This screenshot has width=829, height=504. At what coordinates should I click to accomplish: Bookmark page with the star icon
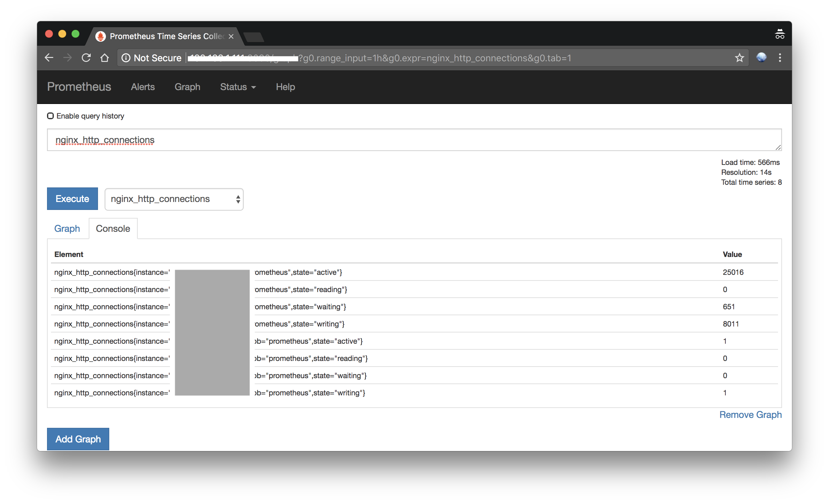(x=739, y=58)
